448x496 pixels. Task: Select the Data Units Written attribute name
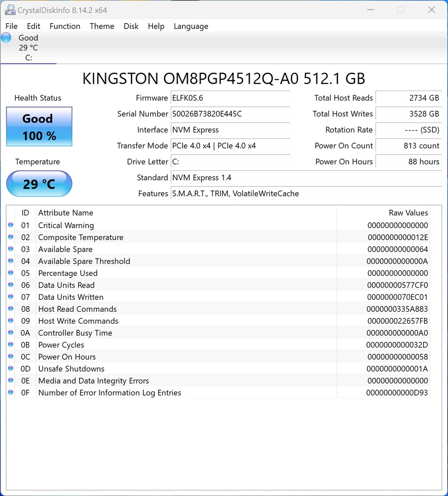pos(71,297)
